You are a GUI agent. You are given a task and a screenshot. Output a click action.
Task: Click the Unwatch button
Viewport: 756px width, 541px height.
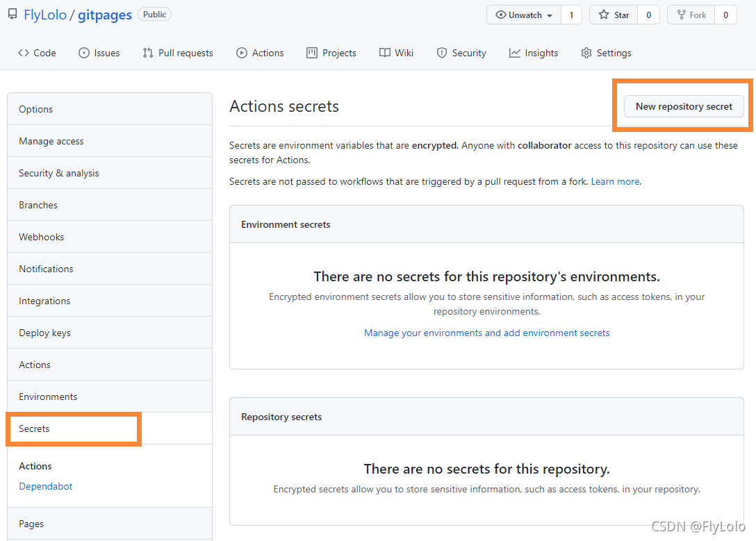pyautogui.click(x=524, y=15)
